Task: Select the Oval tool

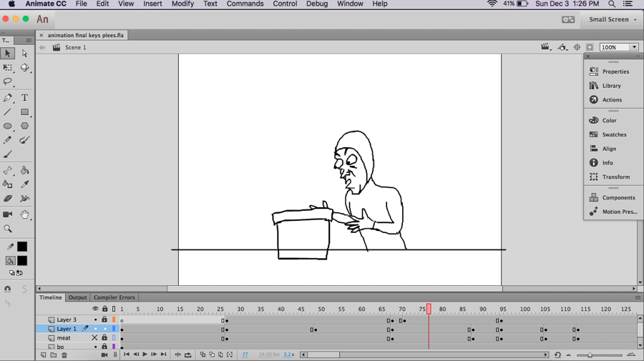Action: click(x=7, y=126)
